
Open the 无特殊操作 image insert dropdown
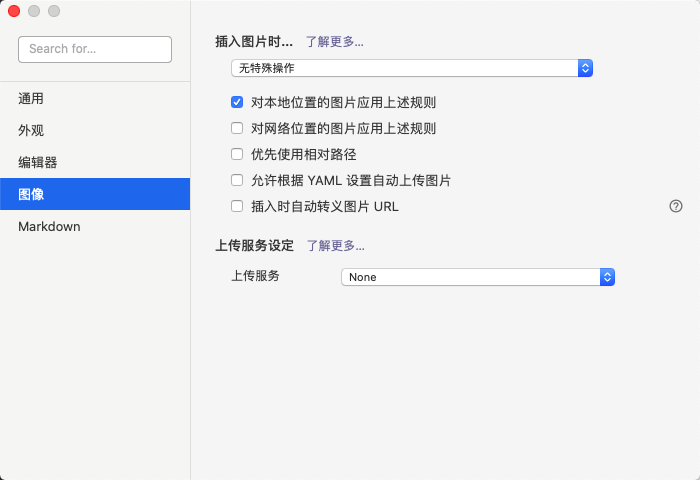tap(412, 68)
